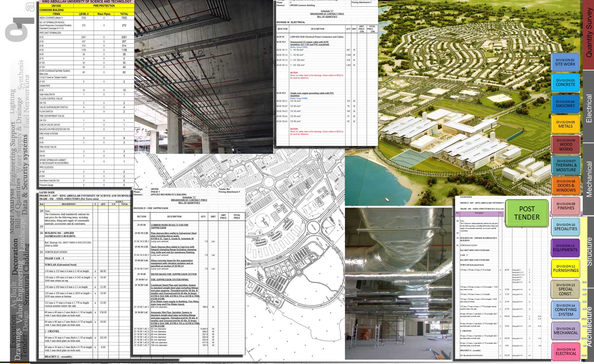Select Division 07 Thermal & Moisture button
The height and width of the screenshot is (364, 594).
point(565,165)
